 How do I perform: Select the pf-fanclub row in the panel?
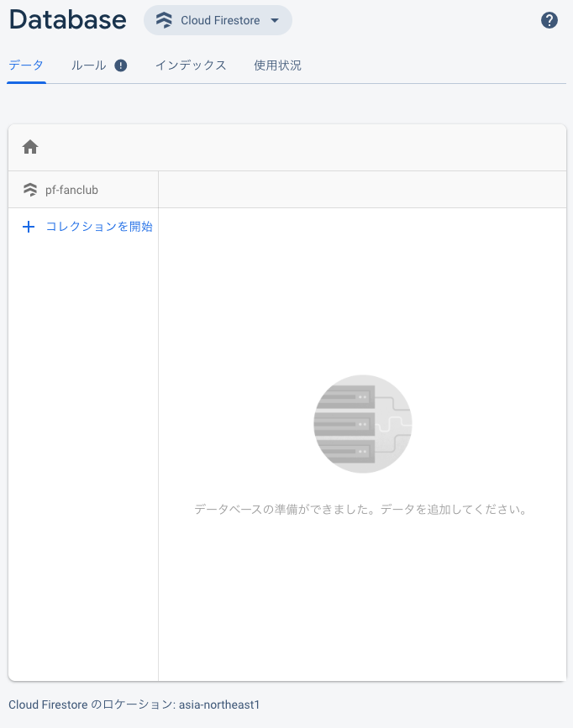(82, 189)
